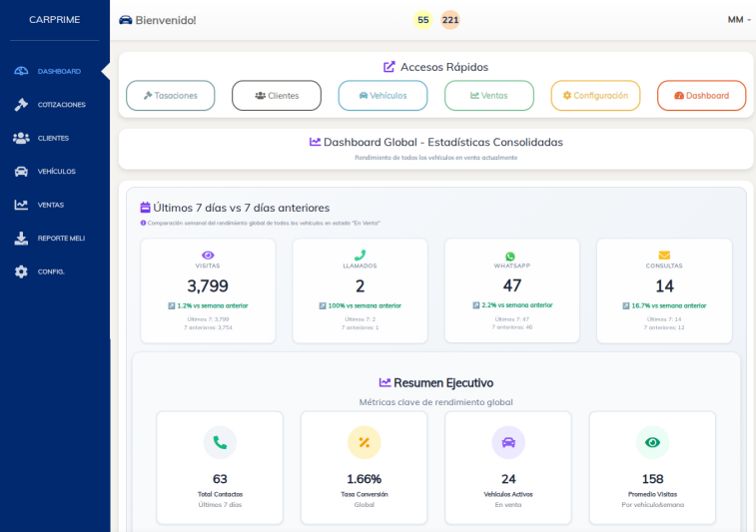Image resolution: width=756 pixels, height=532 pixels.
Task: Click the Cotizaciones gavel icon in sidebar
Action: tap(21, 105)
